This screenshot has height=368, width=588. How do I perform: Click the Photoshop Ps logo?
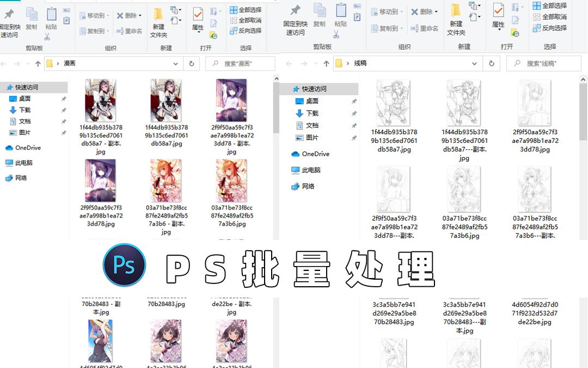(x=125, y=265)
